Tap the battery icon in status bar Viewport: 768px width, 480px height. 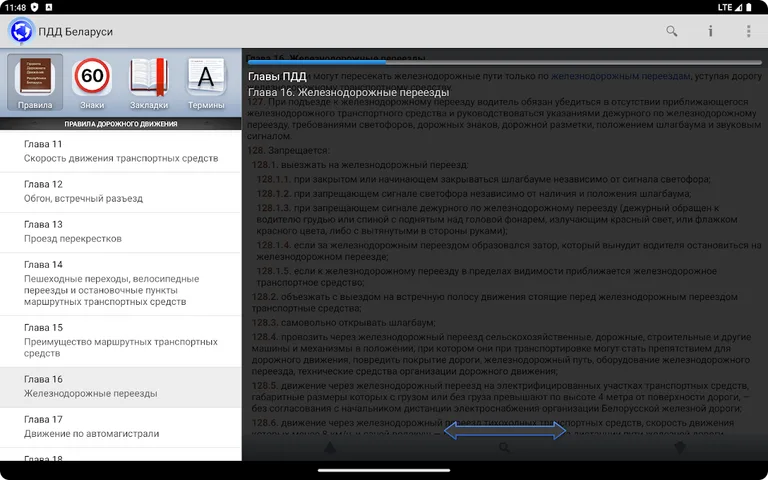[x=749, y=7]
